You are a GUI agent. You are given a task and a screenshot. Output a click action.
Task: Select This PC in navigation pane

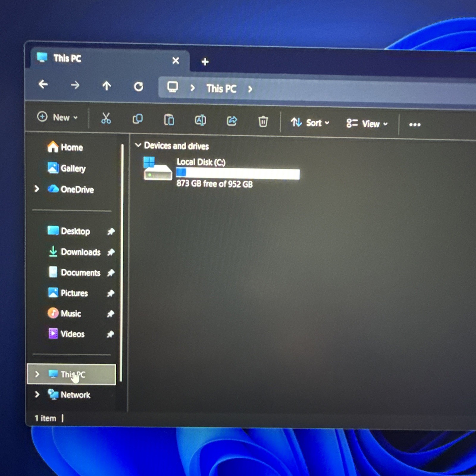click(71, 374)
